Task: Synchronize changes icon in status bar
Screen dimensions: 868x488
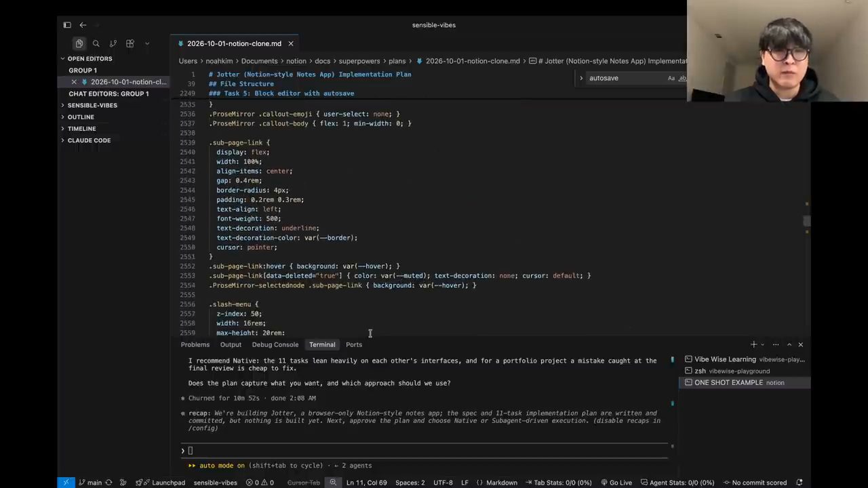Action: point(108,483)
